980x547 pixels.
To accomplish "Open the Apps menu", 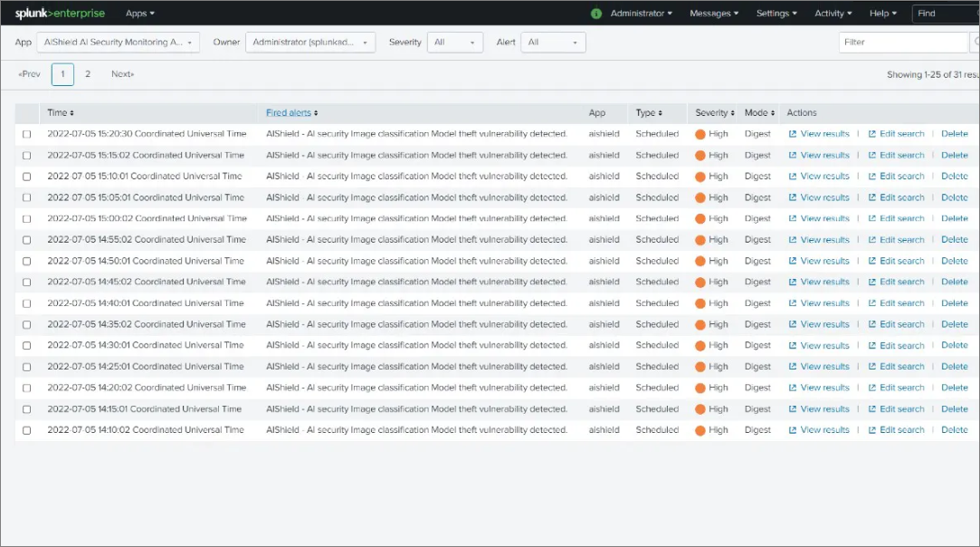I will 140,14.
